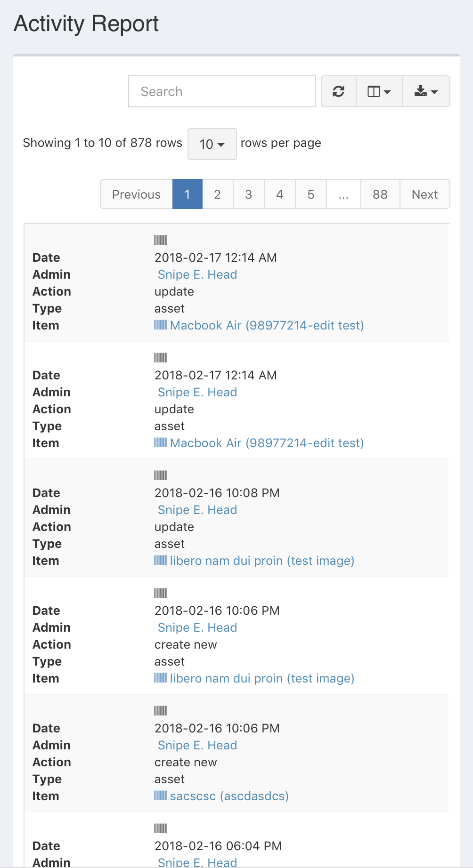Click the barcode icon next to sacscsc item
Viewport: 473px width, 868px height.
pos(162,796)
